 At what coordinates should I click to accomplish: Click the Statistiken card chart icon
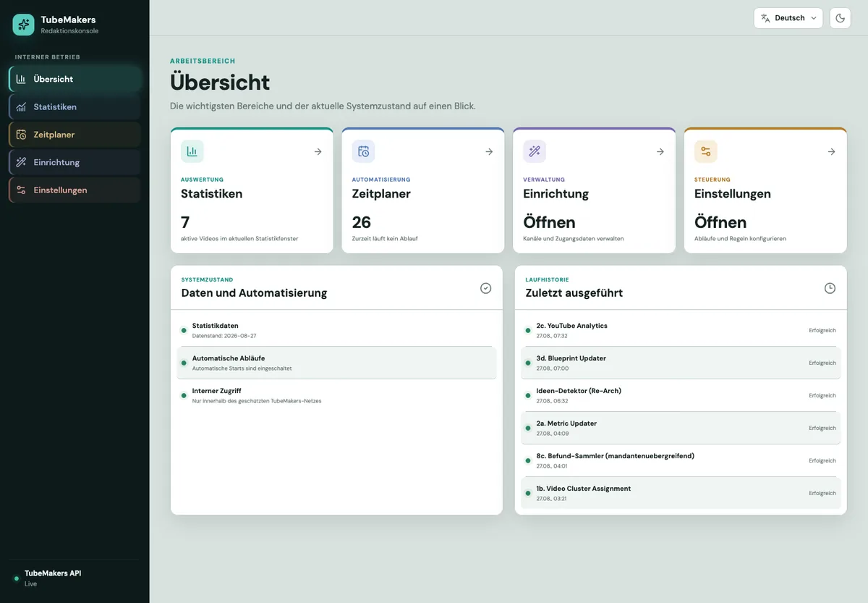(x=192, y=151)
